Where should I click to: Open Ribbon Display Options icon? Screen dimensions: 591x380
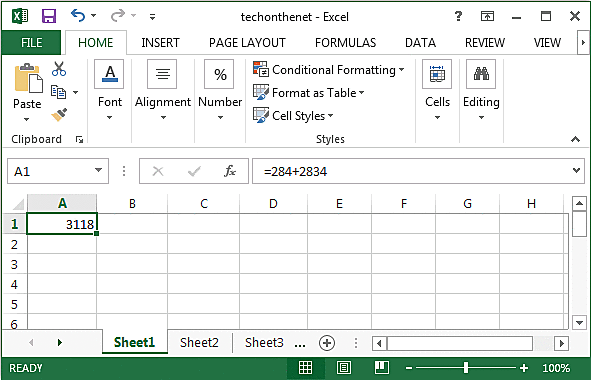click(487, 16)
